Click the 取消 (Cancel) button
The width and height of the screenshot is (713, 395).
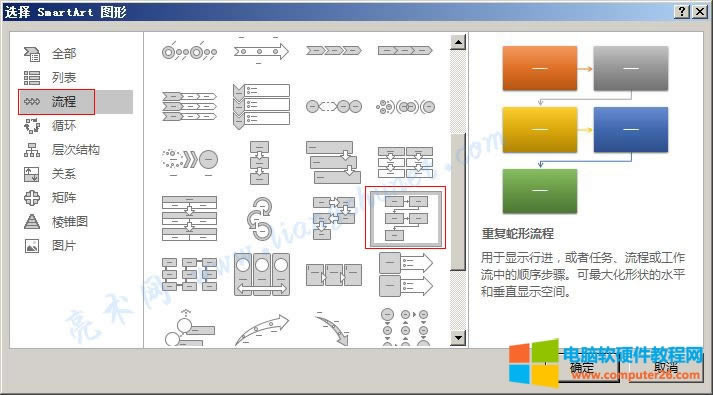click(666, 367)
